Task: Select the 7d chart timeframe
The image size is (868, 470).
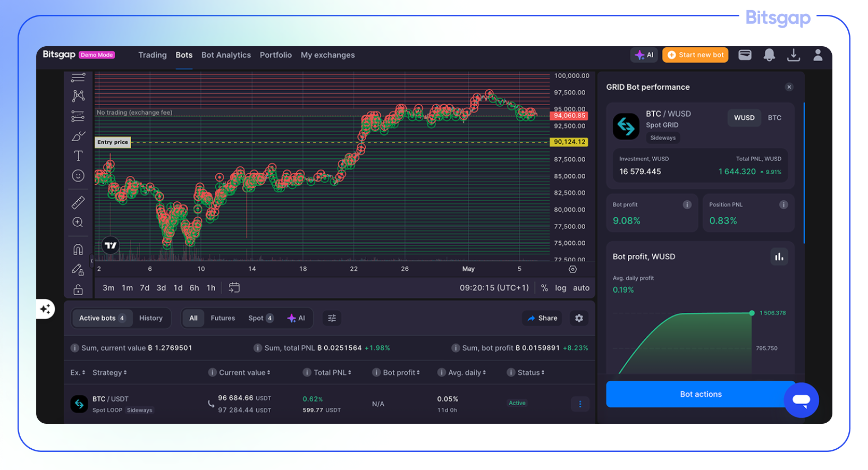Action: [x=145, y=288]
